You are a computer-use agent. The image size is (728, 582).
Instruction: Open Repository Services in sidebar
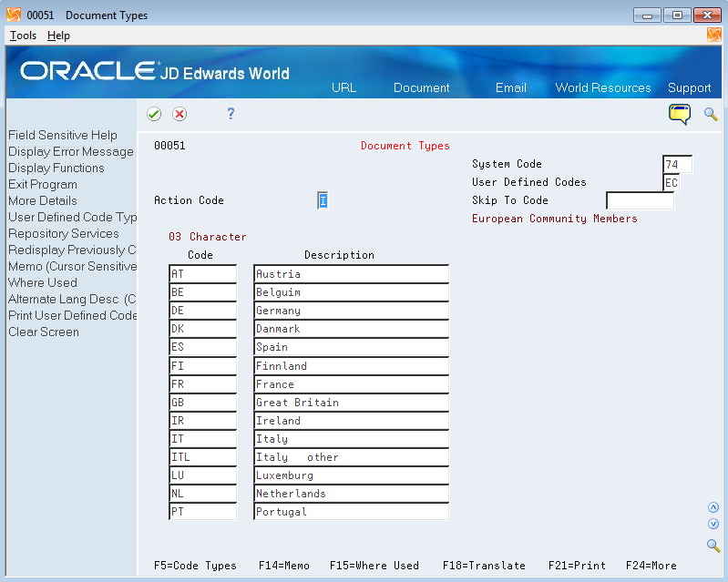64,233
